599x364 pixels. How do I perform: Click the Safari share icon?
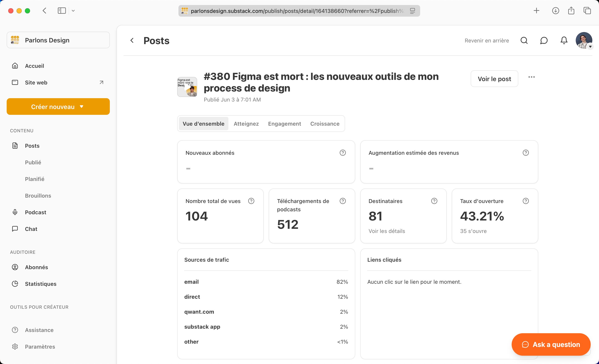[x=571, y=10]
